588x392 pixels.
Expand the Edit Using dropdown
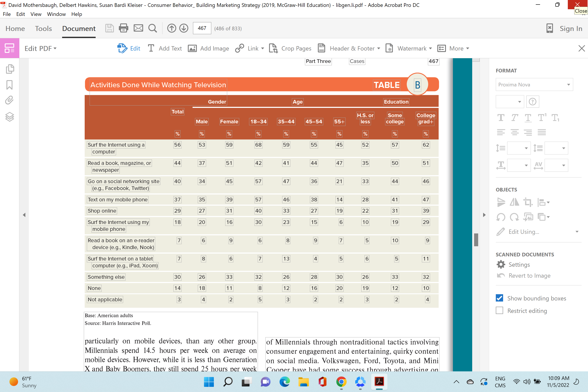[x=577, y=232]
